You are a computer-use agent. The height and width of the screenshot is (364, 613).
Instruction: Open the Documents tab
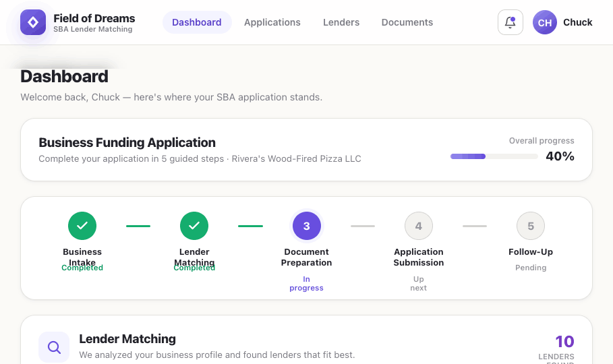pos(407,22)
